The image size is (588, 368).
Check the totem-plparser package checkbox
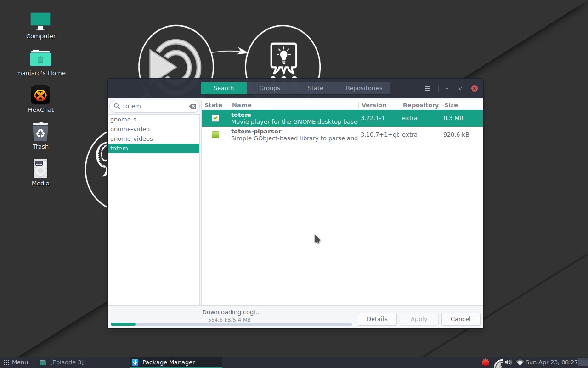click(215, 134)
